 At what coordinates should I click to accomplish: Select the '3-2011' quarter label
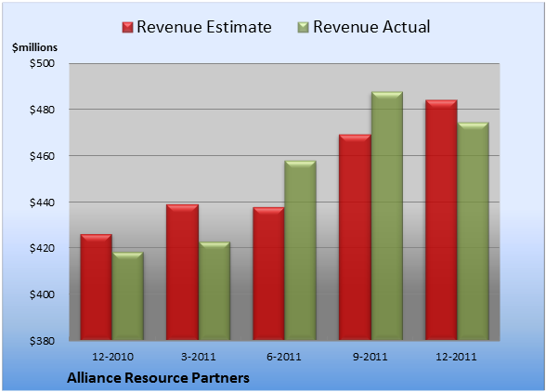(199, 357)
